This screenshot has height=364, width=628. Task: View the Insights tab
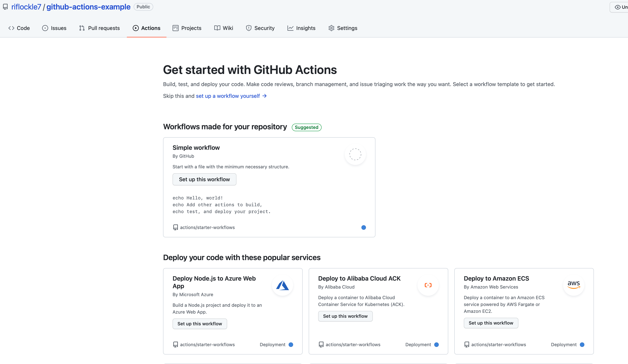(301, 28)
